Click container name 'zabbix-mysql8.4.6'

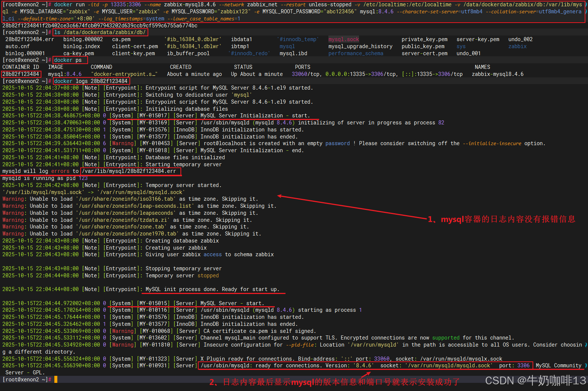pos(497,74)
